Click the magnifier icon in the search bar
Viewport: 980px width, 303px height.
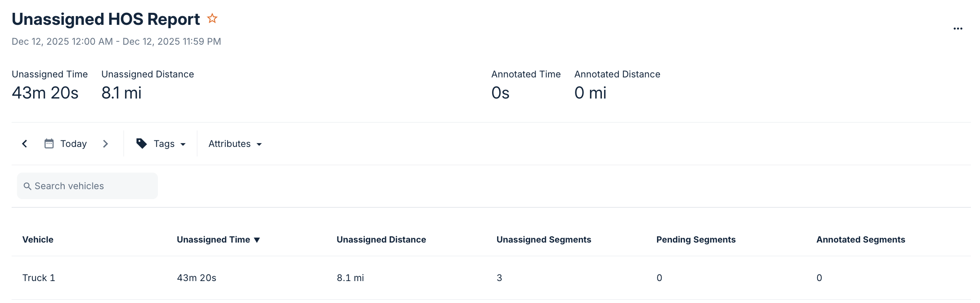coord(27,186)
